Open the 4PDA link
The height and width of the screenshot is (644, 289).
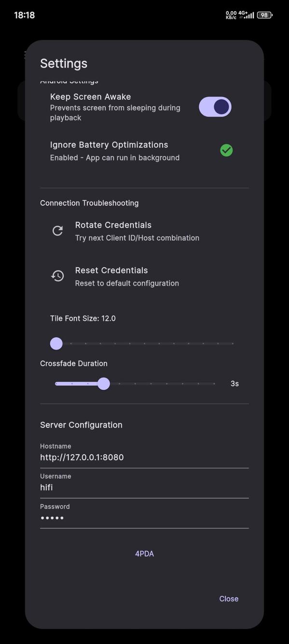point(144,553)
